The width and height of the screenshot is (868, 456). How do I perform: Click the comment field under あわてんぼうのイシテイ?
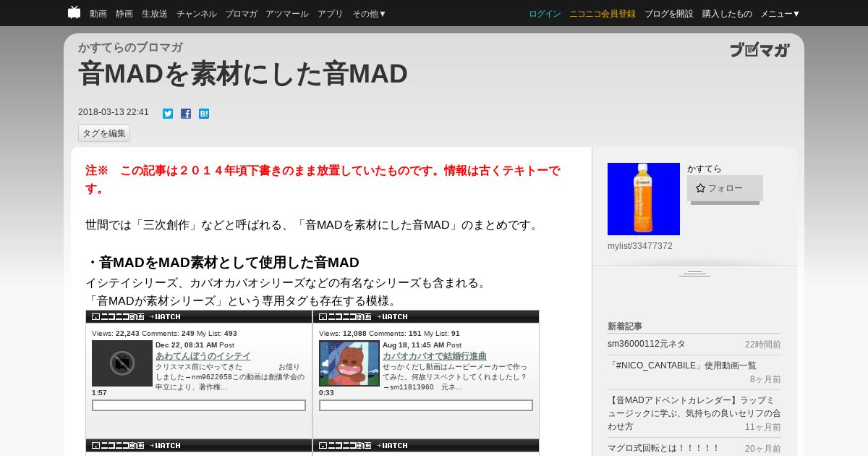(x=199, y=405)
